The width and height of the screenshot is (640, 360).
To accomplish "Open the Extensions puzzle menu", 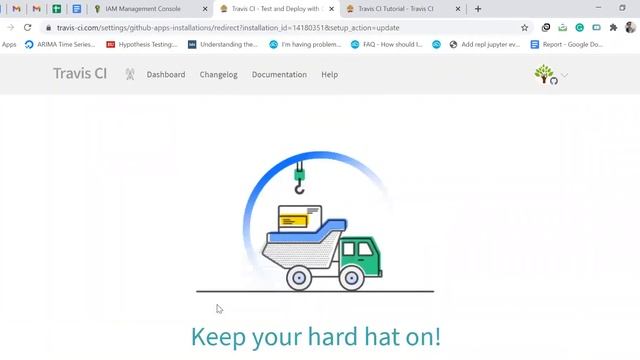I will coord(613,28).
